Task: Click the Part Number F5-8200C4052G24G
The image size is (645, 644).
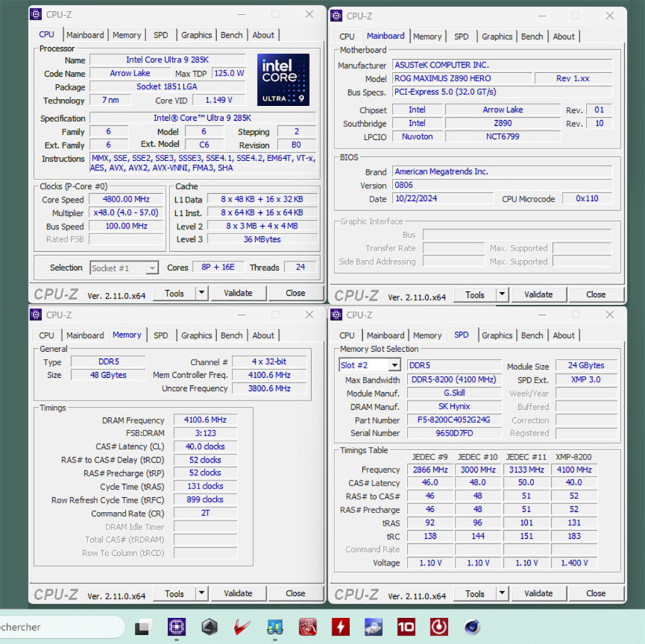Action: 454,420
